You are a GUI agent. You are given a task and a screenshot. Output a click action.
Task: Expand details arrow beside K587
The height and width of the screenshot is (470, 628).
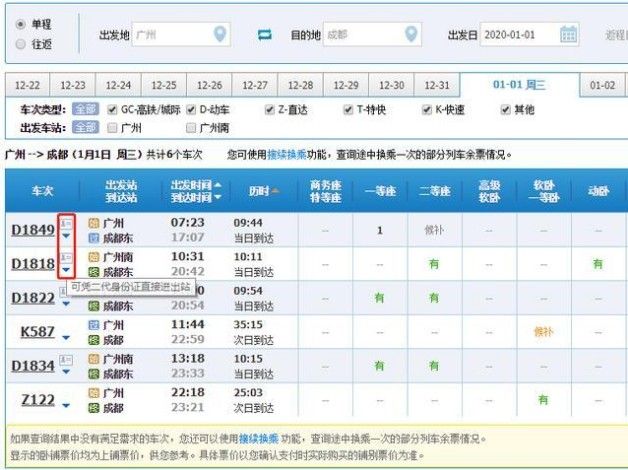point(66,338)
